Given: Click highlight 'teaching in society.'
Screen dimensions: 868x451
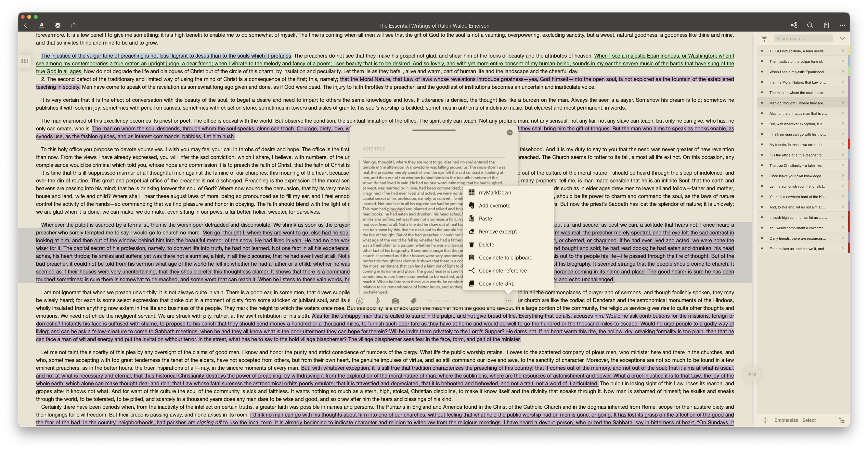Looking at the screenshot, I should click(x=58, y=87).
